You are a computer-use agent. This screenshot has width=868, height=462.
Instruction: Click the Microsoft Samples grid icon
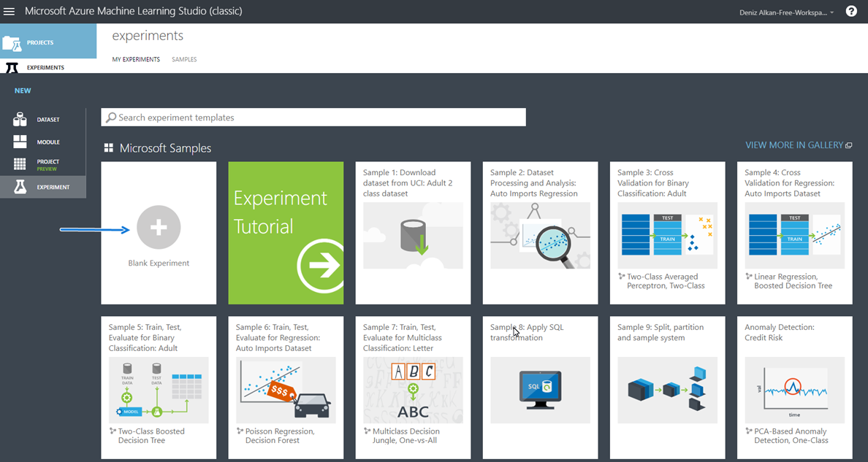pos(108,147)
